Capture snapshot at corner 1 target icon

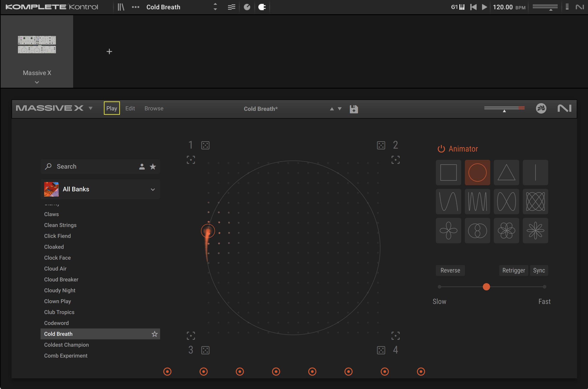[191, 160]
